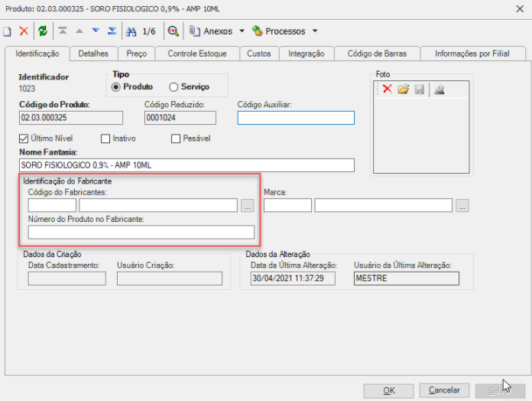Click the Nome Fantasia text field
This screenshot has width=532, height=401.
click(x=187, y=165)
